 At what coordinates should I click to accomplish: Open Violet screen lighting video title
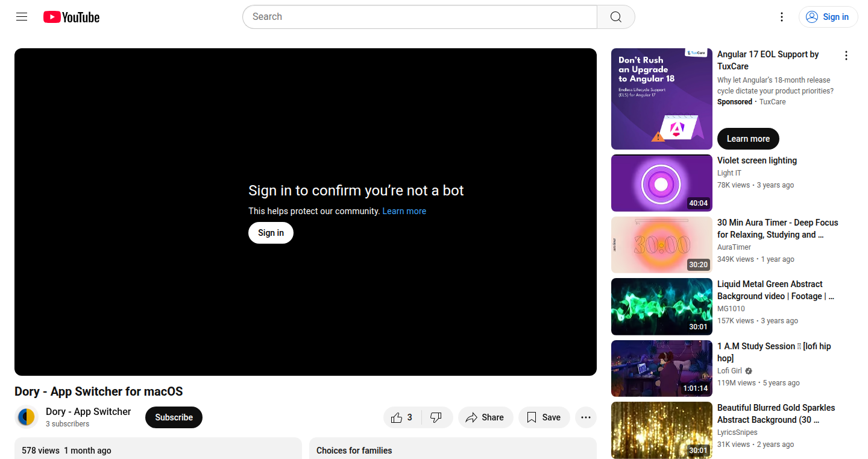[x=757, y=160]
